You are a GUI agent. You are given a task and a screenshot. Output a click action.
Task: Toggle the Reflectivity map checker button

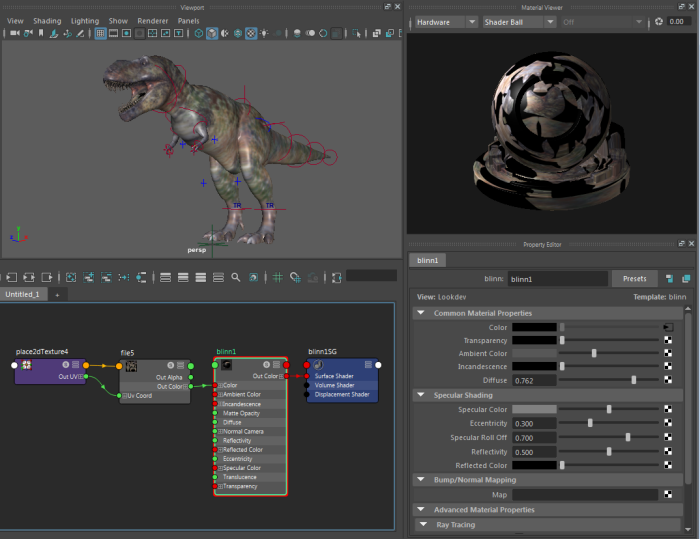(668, 451)
